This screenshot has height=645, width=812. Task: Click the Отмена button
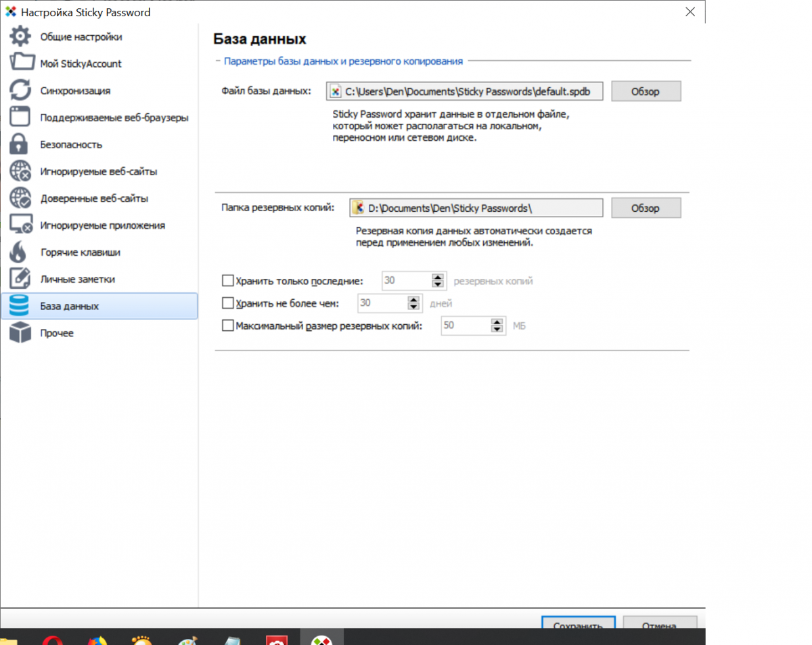660,621
